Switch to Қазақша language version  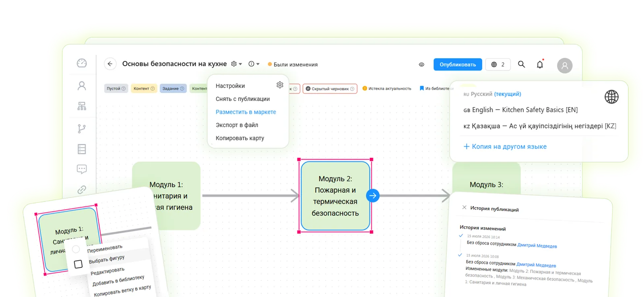[540, 126]
